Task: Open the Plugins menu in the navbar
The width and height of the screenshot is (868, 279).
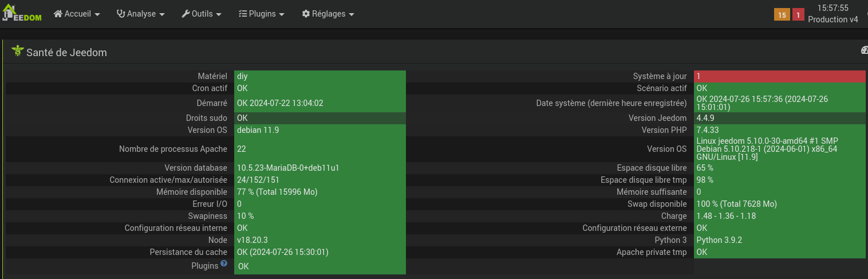Action: click(x=263, y=14)
